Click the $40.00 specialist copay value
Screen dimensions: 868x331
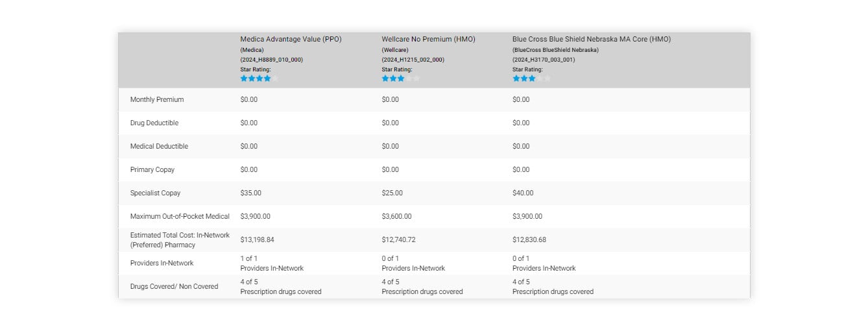pyautogui.click(x=524, y=193)
